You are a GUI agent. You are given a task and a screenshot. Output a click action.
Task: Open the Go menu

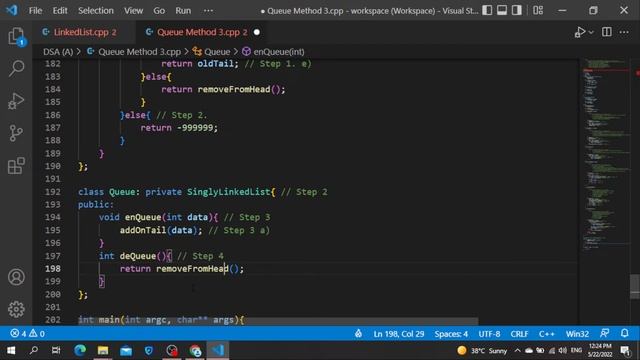(159, 11)
